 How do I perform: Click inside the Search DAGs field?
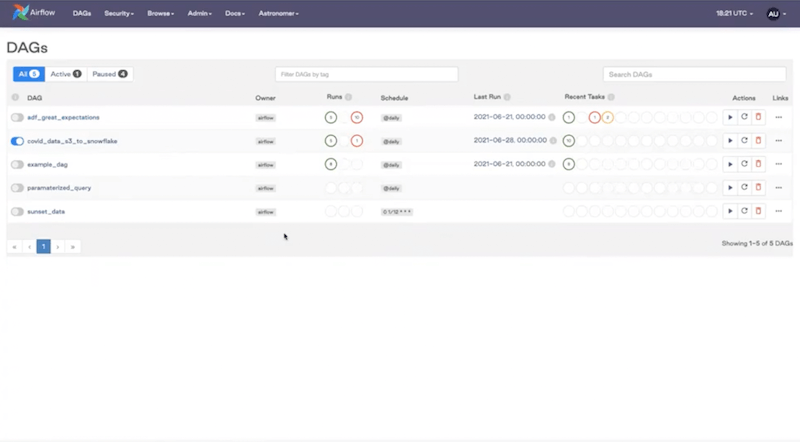pyautogui.click(x=694, y=74)
